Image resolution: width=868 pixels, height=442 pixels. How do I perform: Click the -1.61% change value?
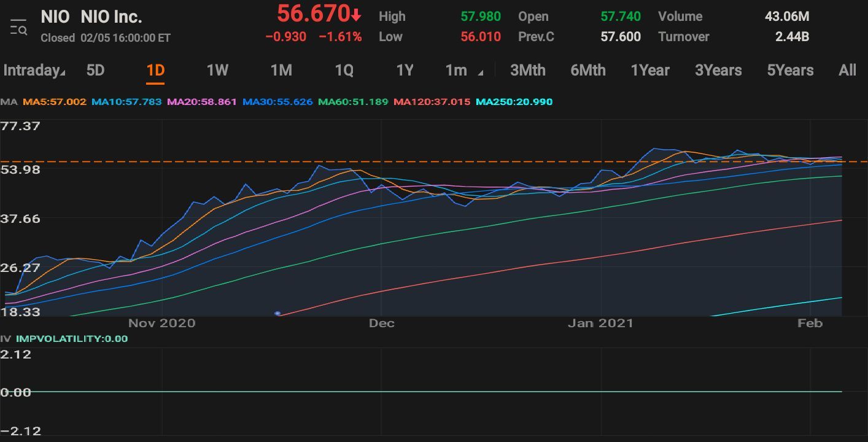click(x=340, y=37)
